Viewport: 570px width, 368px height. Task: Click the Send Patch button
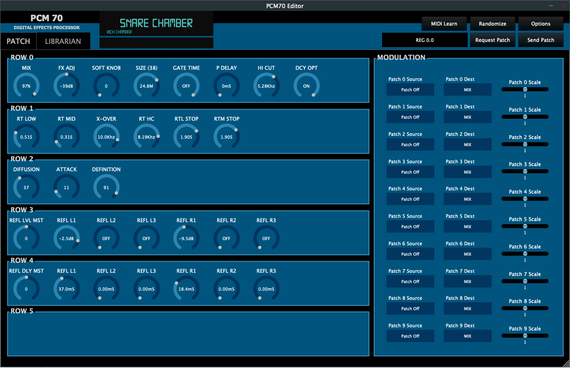[541, 40]
